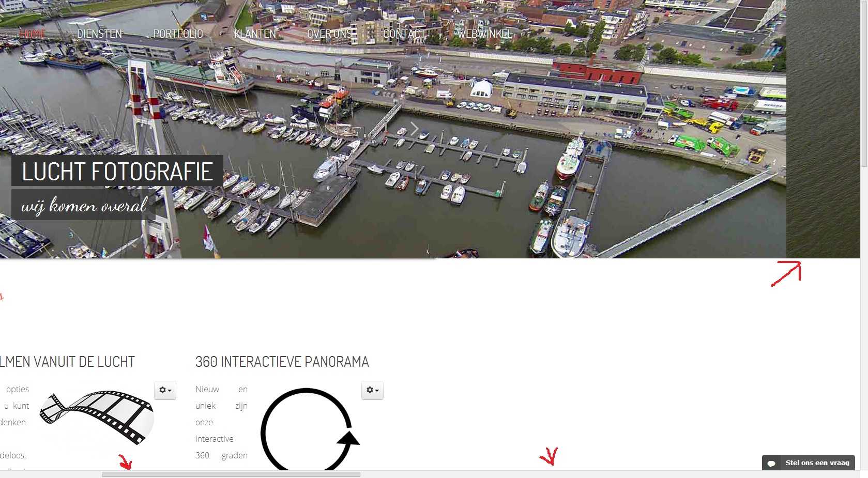
Task: Open gear dropdown beside the circular arrow
Action: click(x=372, y=390)
